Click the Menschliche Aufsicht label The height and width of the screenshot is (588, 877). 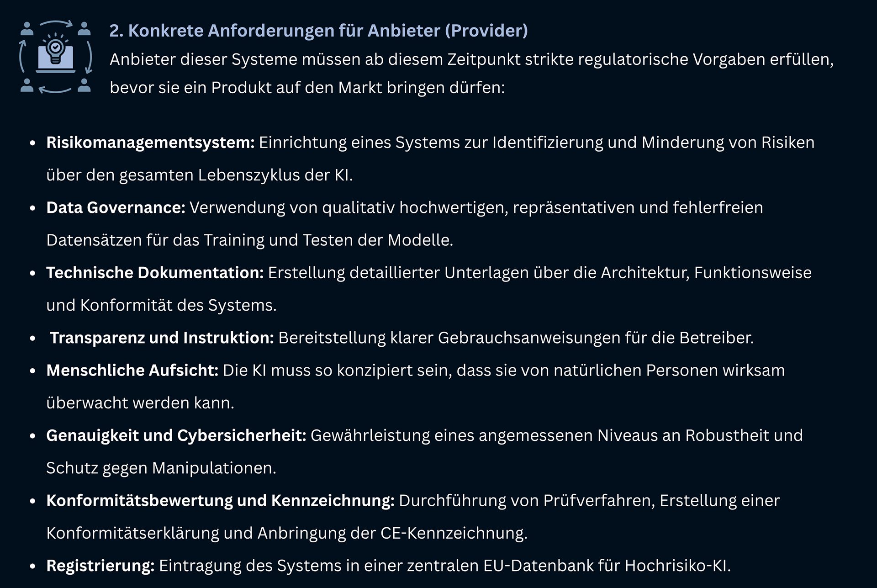tap(132, 371)
